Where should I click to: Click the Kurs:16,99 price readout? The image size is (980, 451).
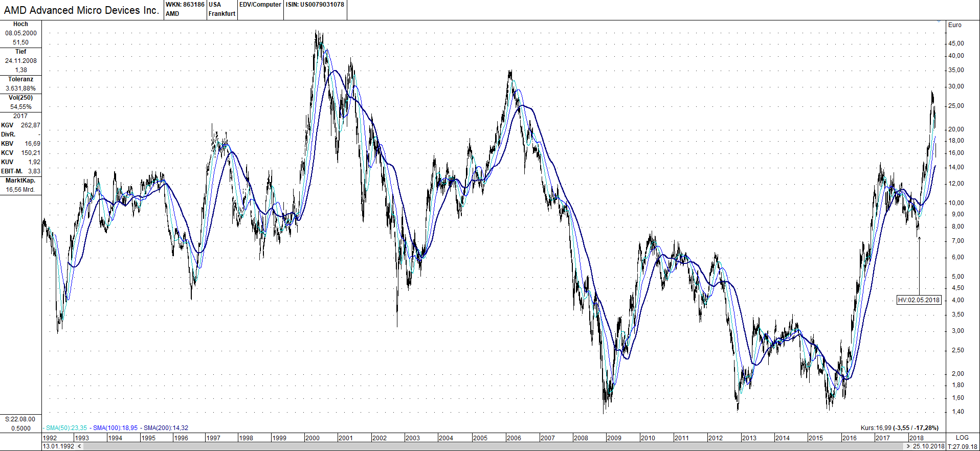coord(900,428)
